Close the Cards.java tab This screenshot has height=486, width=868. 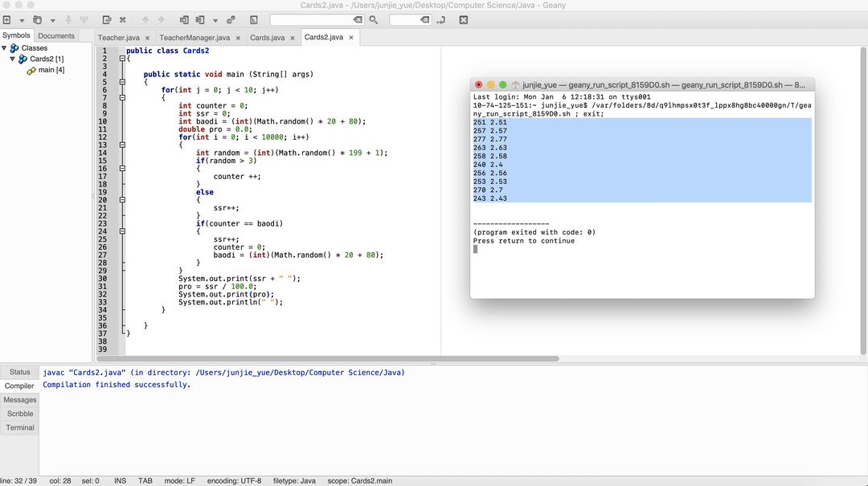pos(293,39)
